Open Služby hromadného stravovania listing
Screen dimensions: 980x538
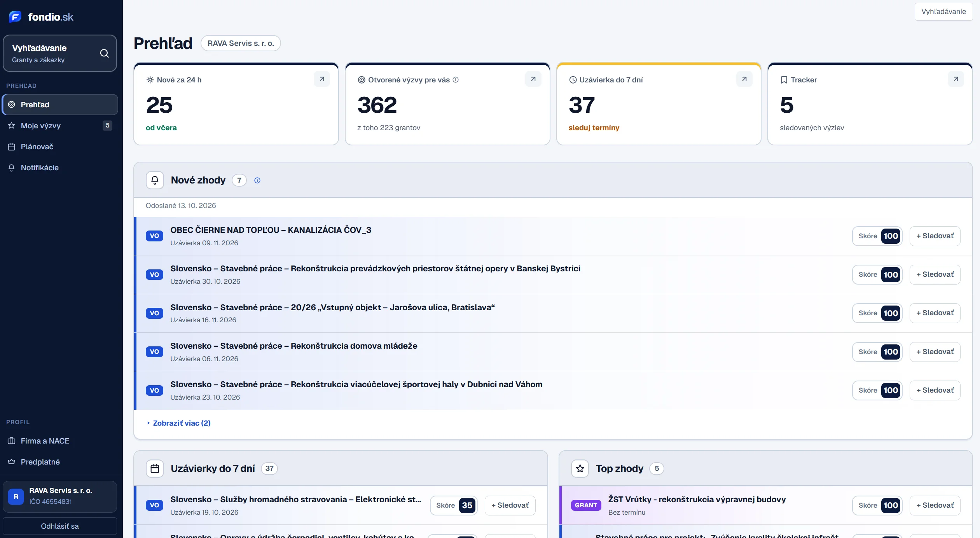click(x=296, y=500)
